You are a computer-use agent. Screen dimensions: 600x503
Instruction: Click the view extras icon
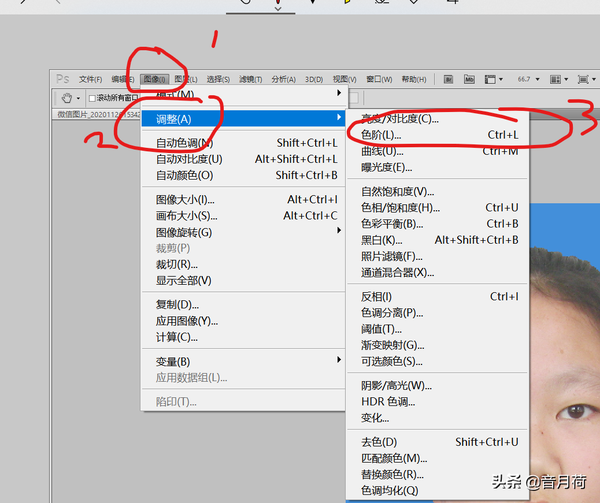click(x=490, y=79)
